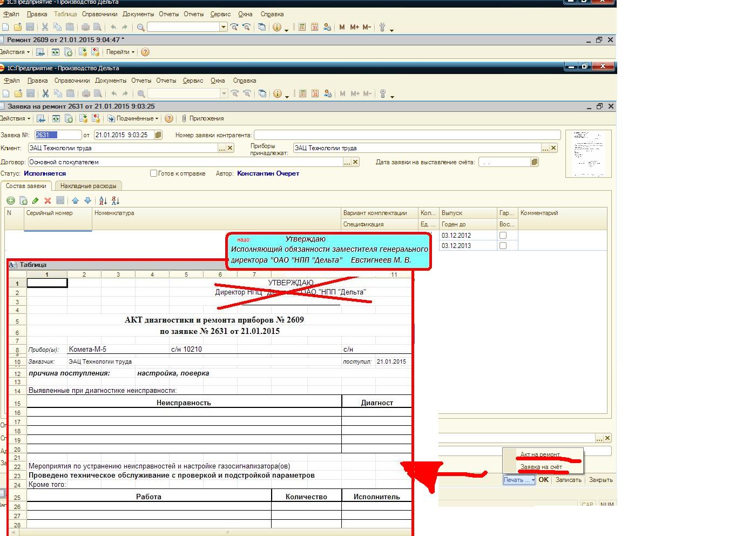Click the green pencil edit row icon
The image size is (756, 536).
[x=35, y=200]
